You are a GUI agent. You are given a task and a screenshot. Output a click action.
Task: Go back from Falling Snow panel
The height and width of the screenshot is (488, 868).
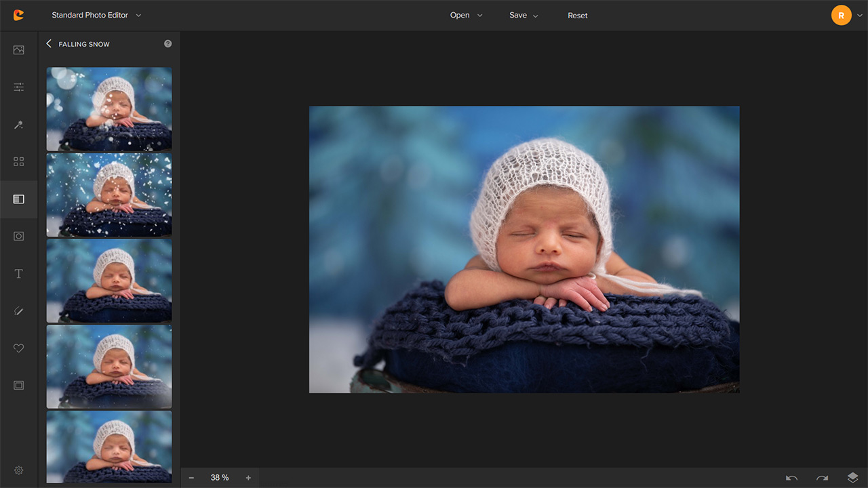coord(49,44)
